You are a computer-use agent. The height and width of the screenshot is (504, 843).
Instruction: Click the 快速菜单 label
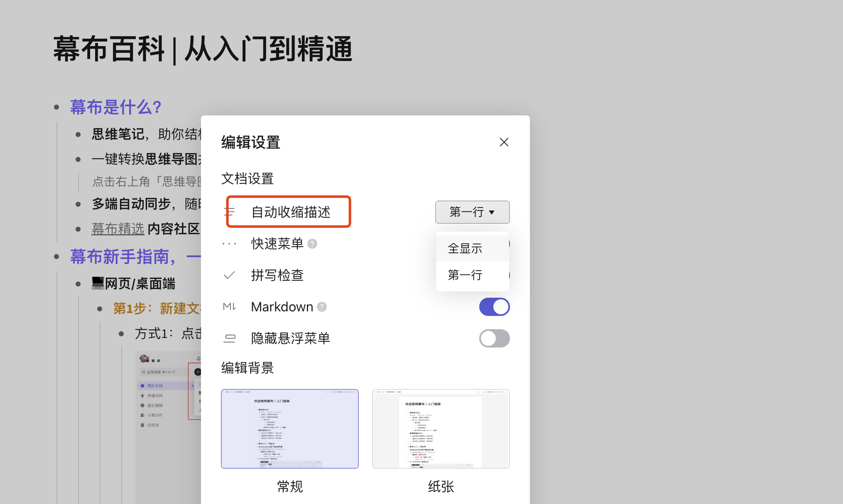click(x=277, y=244)
